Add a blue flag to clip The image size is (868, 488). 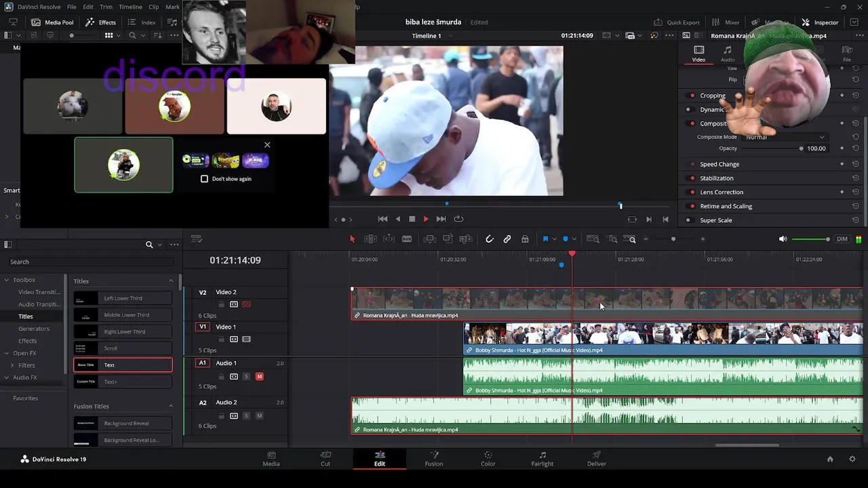pyautogui.click(x=545, y=239)
